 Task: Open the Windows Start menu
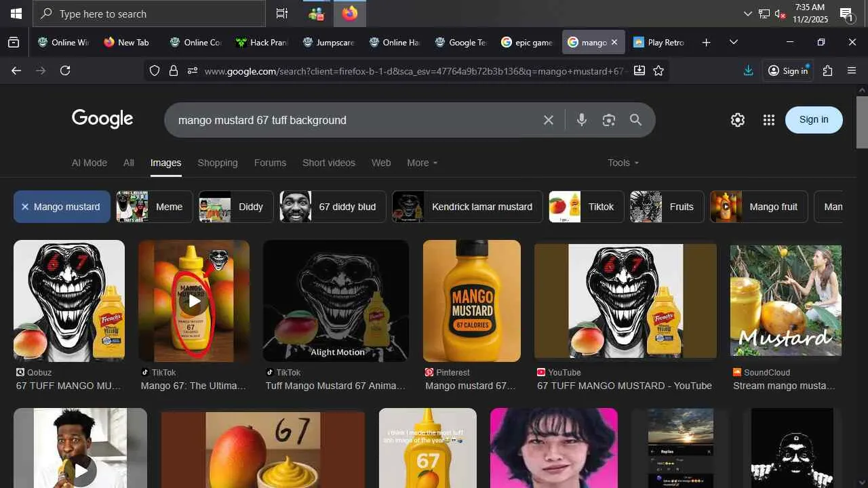[x=16, y=14]
